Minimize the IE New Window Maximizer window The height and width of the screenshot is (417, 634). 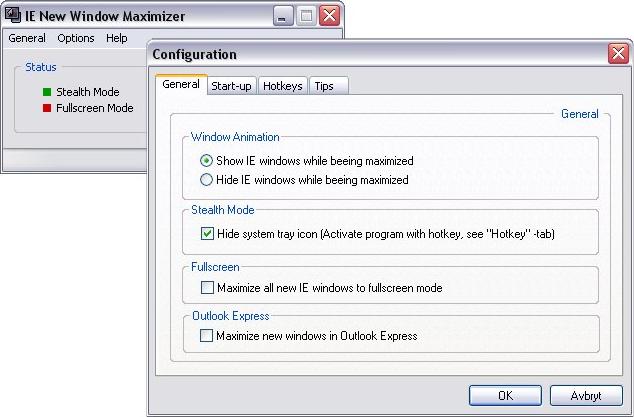coord(283,16)
